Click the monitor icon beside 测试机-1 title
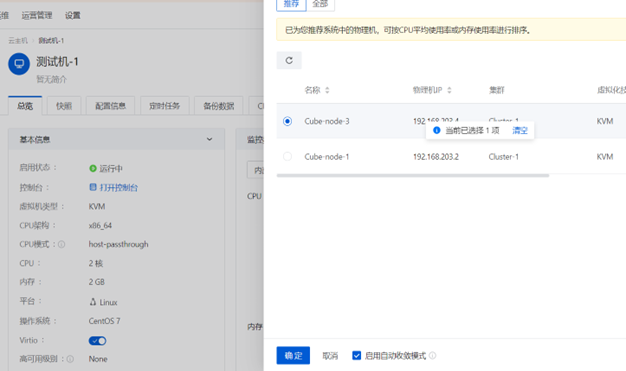Screen dimensions: 626x371 (19, 64)
